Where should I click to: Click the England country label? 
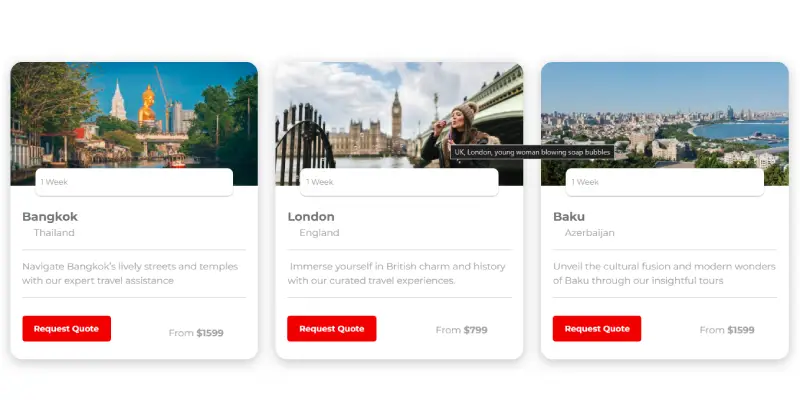click(x=319, y=233)
